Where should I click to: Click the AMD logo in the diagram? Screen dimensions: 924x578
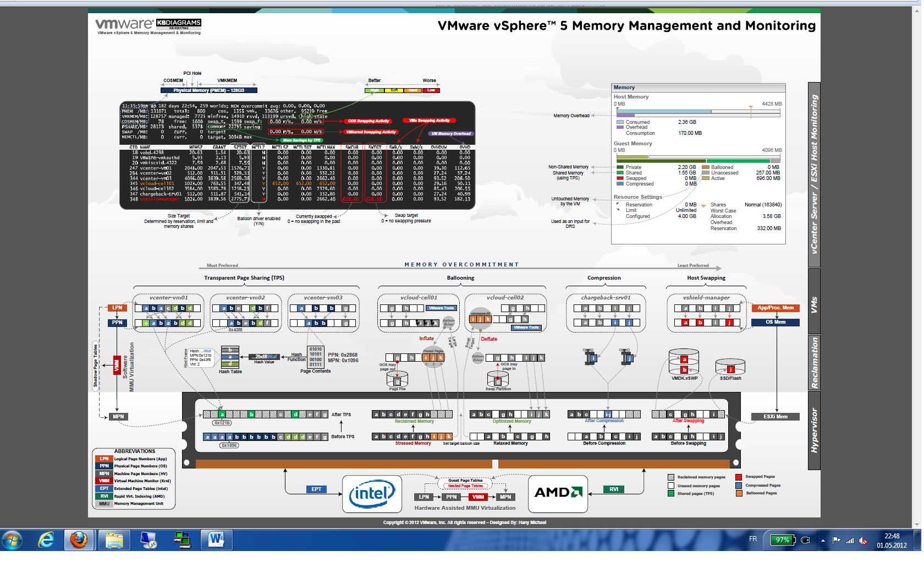coord(558,492)
